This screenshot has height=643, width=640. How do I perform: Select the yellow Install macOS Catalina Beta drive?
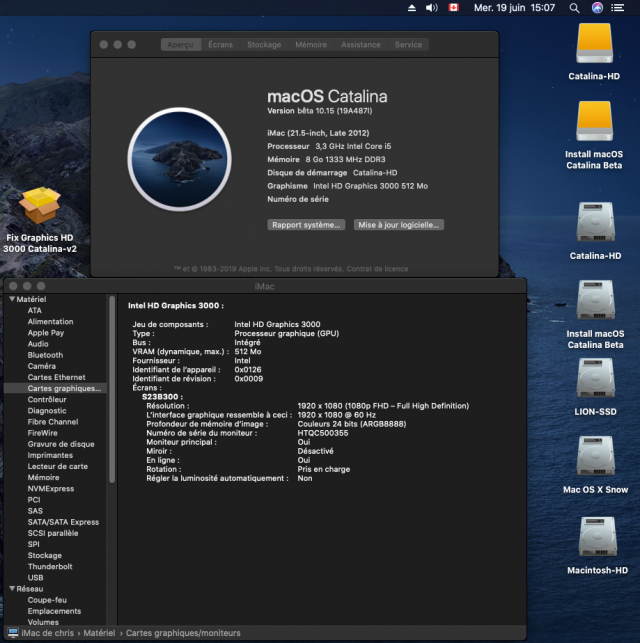[594, 121]
